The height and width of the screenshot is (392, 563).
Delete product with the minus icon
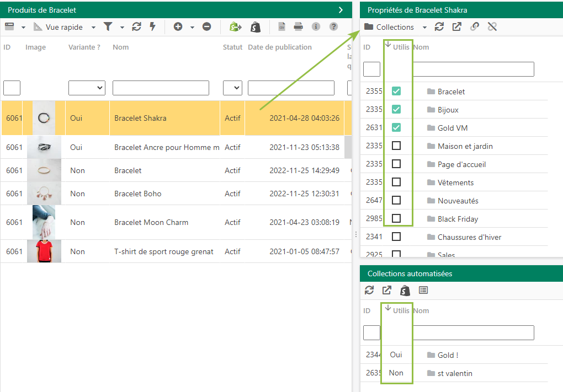tap(206, 26)
